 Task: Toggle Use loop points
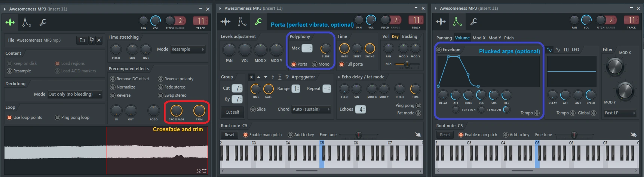pos(24,117)
